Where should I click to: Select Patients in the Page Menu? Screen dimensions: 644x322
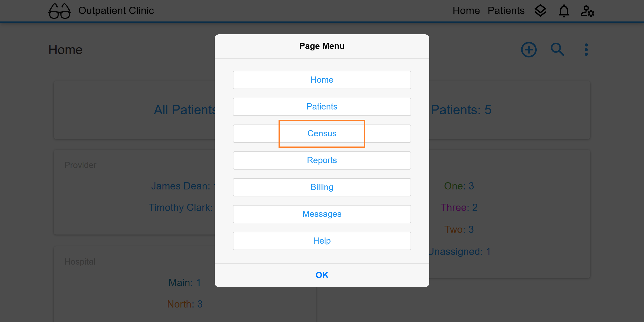coord(322,107)
